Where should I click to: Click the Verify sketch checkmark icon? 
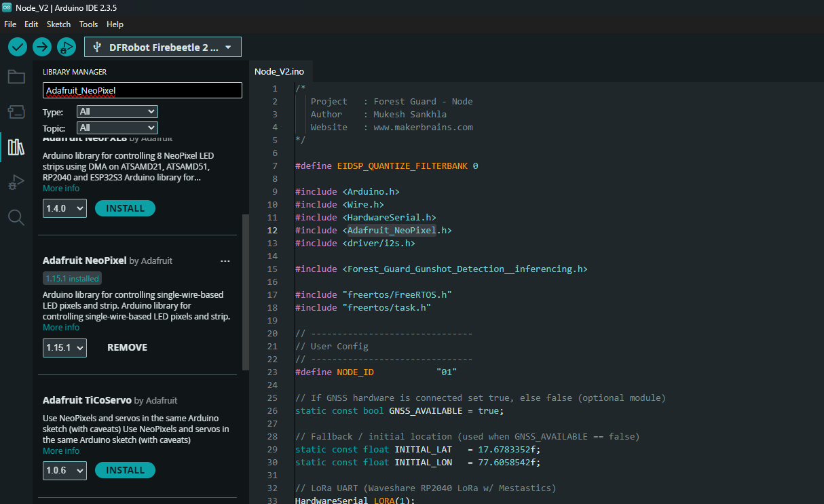point(18,47)
